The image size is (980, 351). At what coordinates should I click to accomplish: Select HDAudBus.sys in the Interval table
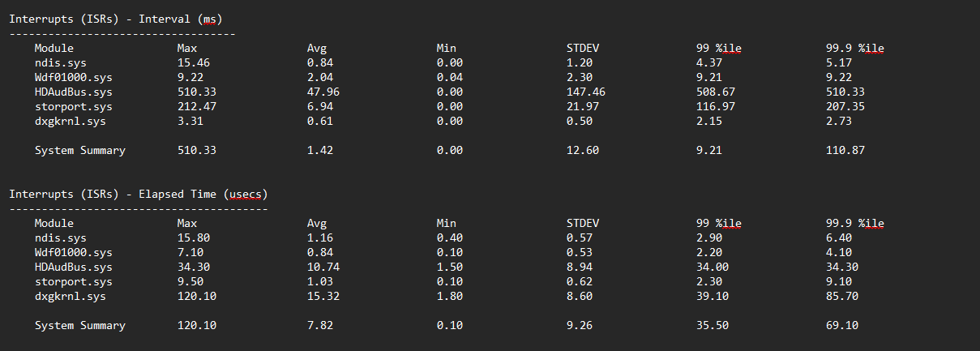(73, 92)
